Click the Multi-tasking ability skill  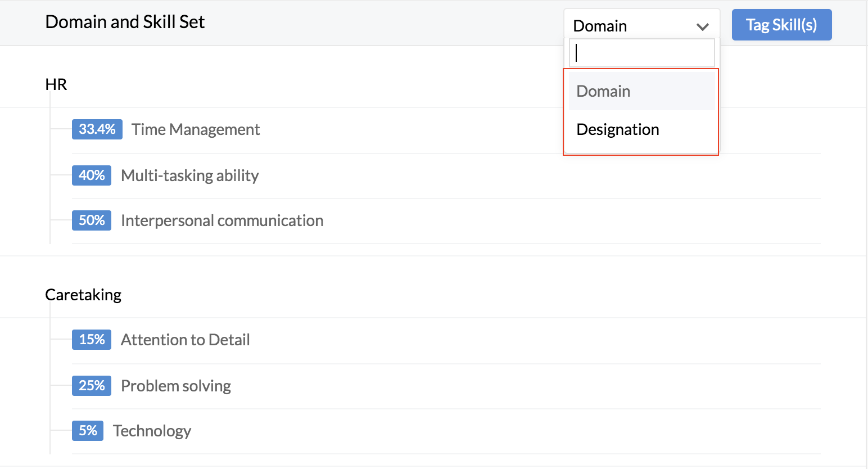(x=190, y=175)
